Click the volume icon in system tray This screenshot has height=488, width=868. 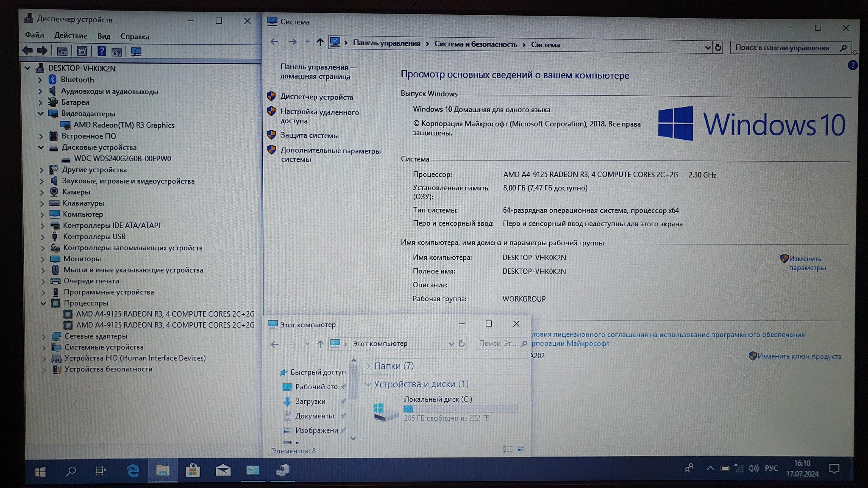753,468
